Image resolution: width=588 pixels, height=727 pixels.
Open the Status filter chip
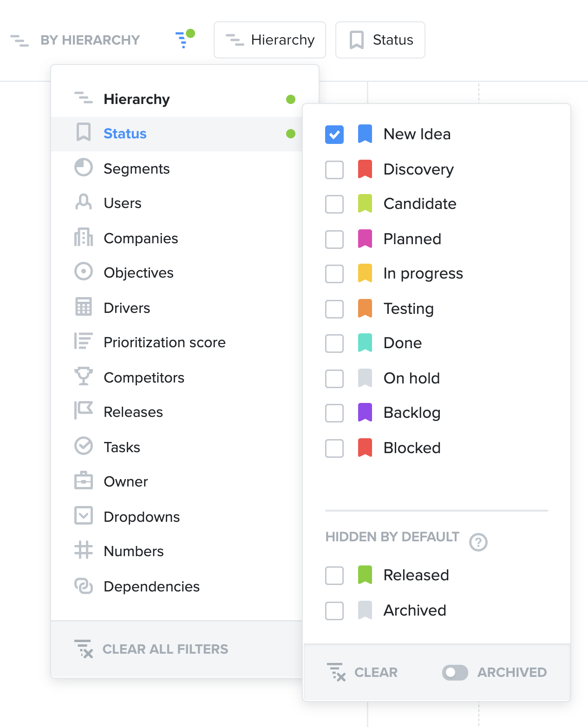click(x=380, y=40)
